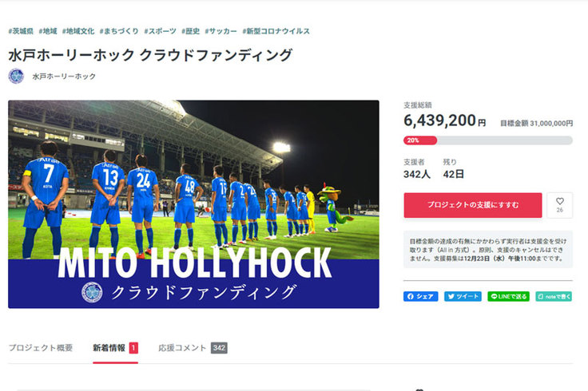
Task: Click the heart favorite icon
Action: tap(559, 205)
